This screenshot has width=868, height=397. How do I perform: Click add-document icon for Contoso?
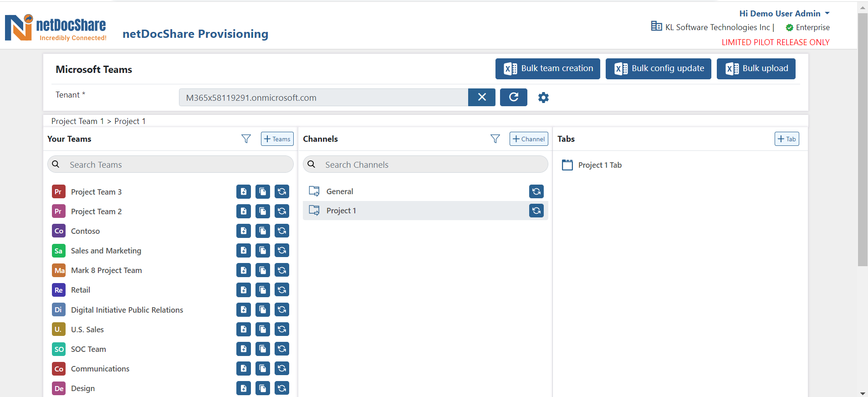(x=244, y=231)
